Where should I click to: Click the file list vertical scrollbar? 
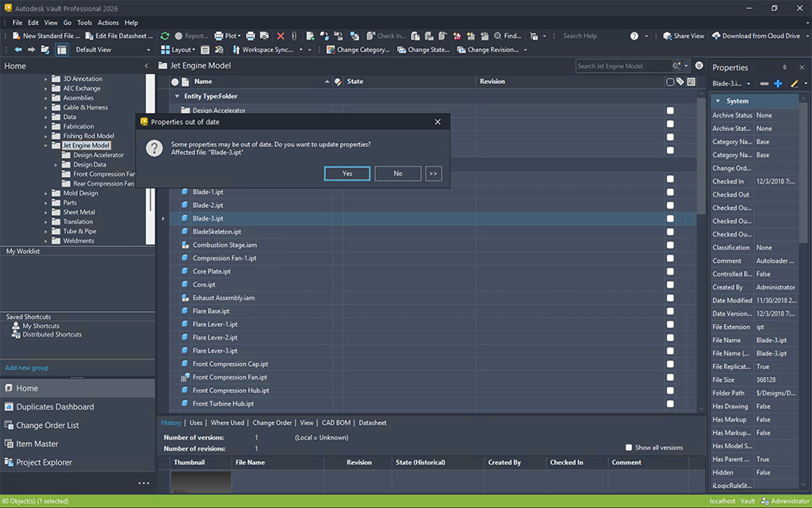click(x=701, y=156)
